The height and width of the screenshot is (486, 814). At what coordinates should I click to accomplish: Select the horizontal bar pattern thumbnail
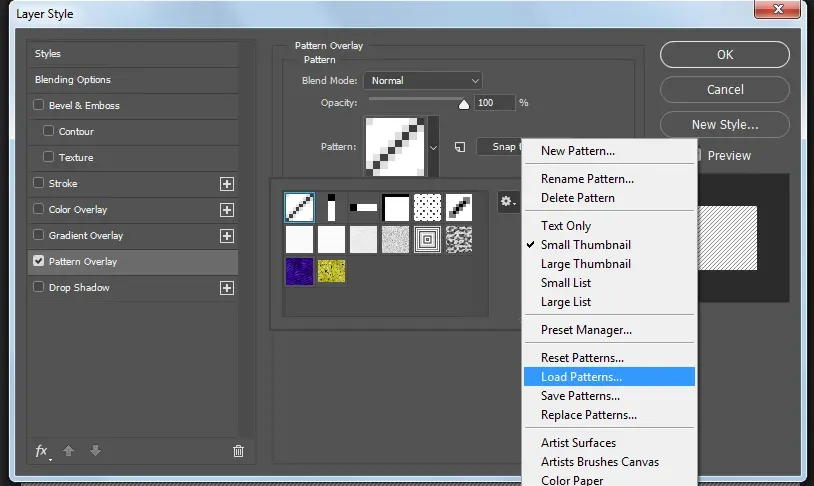pos(363,208)
